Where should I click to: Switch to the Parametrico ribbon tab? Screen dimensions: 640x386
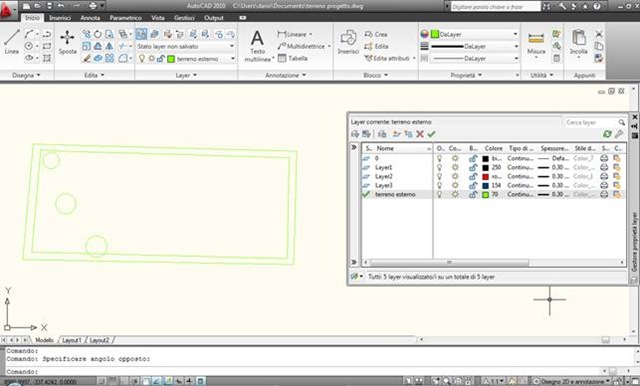125,18
